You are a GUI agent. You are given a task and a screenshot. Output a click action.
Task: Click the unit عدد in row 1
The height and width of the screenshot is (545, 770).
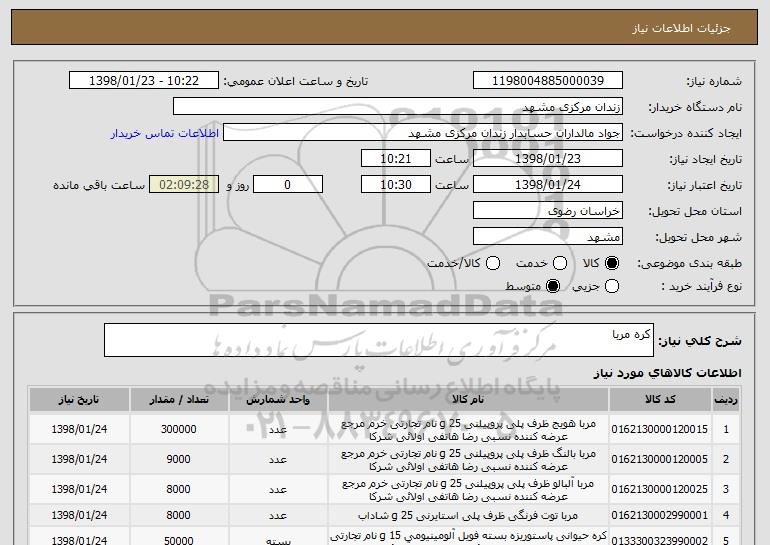tap(278, 430)
